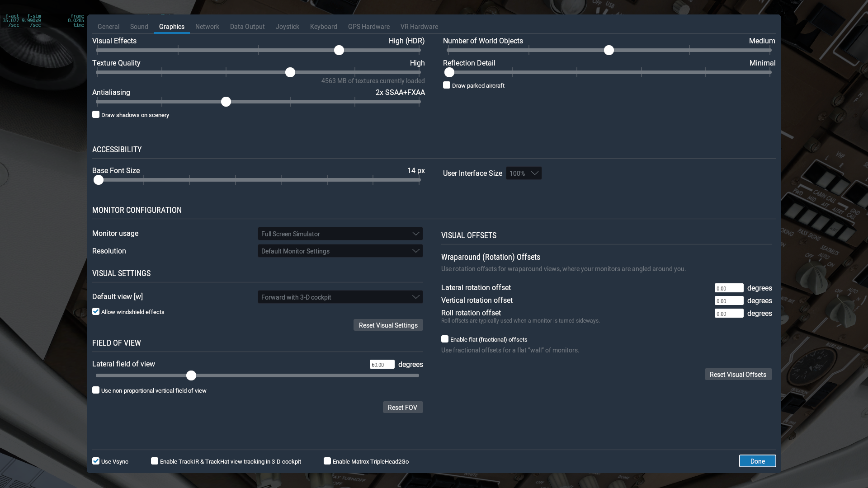
Task: Open the Default view dropdown
Action: [x=340, y=297]
